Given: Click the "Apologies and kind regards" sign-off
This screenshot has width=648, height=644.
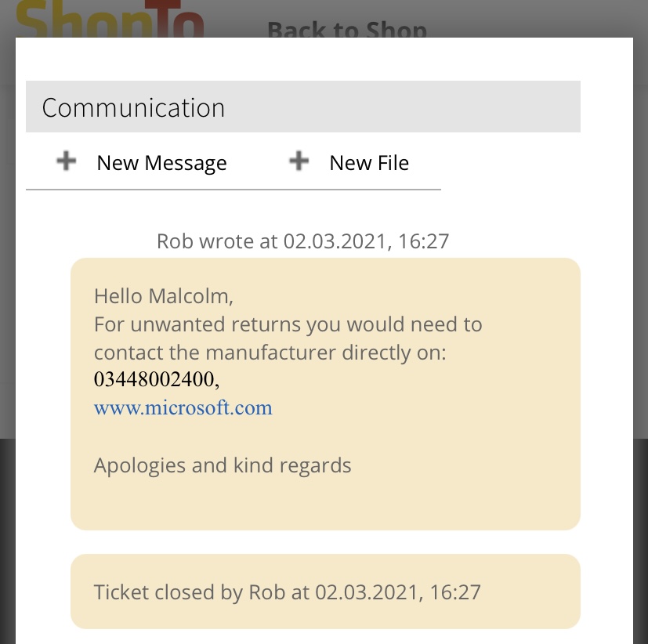Looking at the screenshot, I should coord(223,465).
